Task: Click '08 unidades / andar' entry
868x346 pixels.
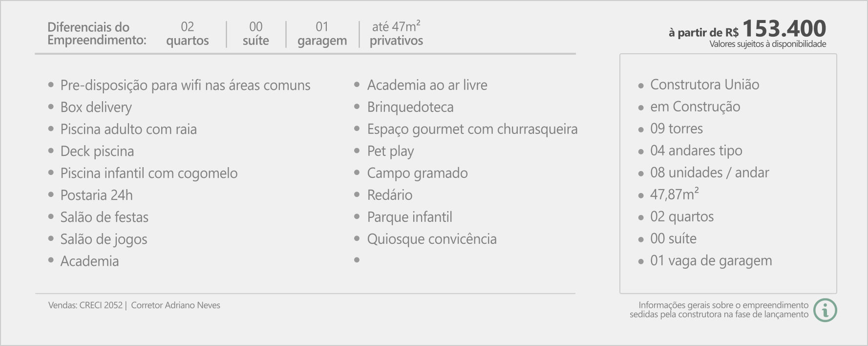Action: coord(710,173)
